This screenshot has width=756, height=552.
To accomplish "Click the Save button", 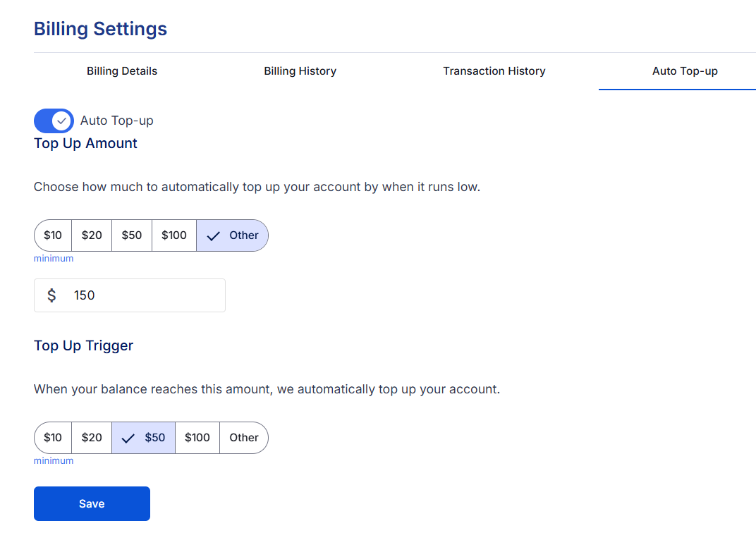I will click(x=92, y=503).
